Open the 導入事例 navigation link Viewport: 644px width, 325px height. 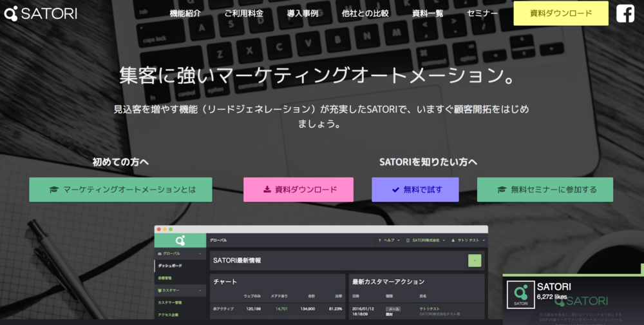tap(303, 14)
